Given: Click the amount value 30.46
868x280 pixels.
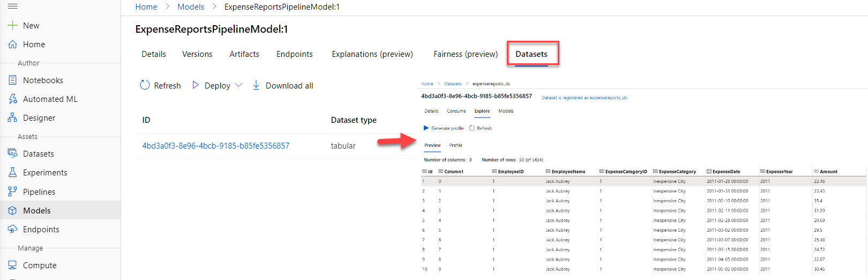Looking at the screenshot, I should coord(819,269).
